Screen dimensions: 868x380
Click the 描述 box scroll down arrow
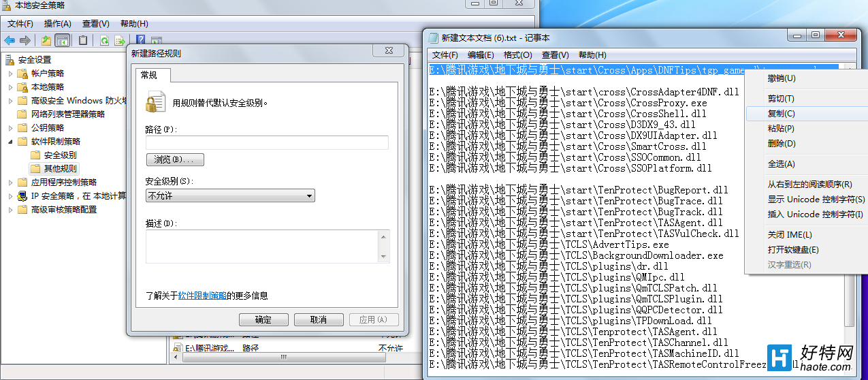[385, 257]
